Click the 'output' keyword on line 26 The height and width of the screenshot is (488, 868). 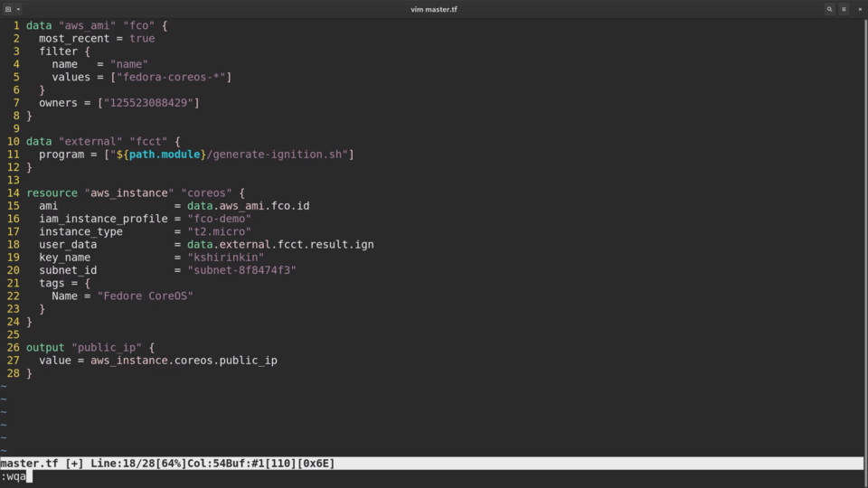[45, 347]
